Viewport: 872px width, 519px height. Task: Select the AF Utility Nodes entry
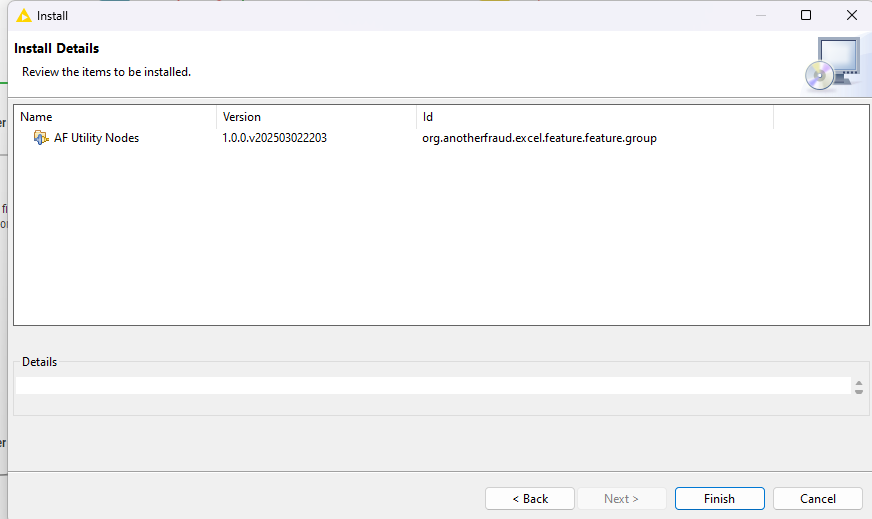[96, 138]
